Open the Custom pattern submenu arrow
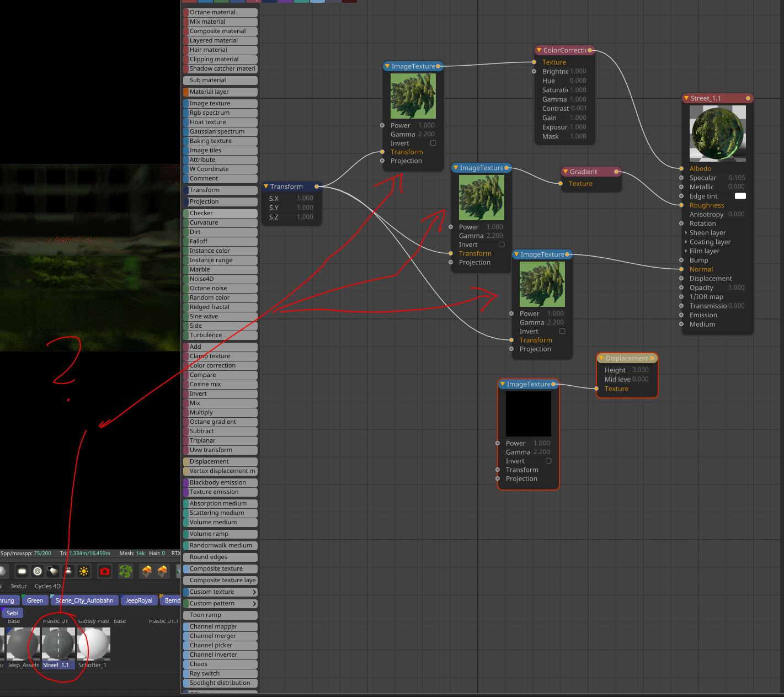The image size is (784, 697). point(254,604)
